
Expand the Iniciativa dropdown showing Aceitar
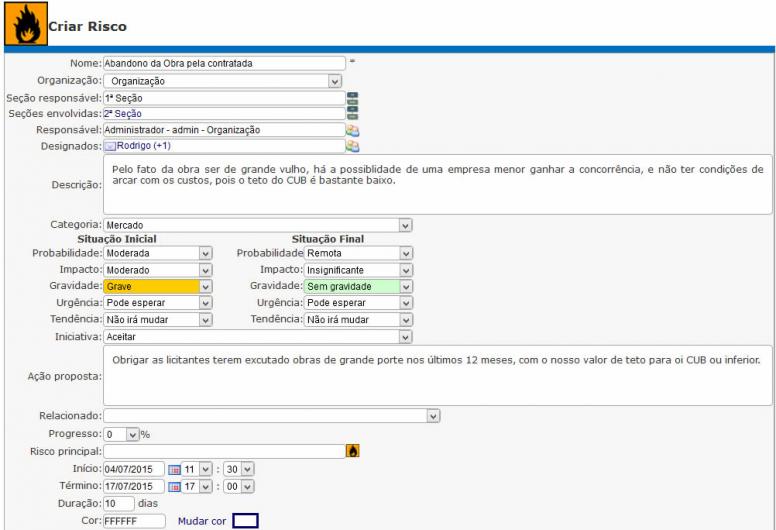click(x=405, y=338)
